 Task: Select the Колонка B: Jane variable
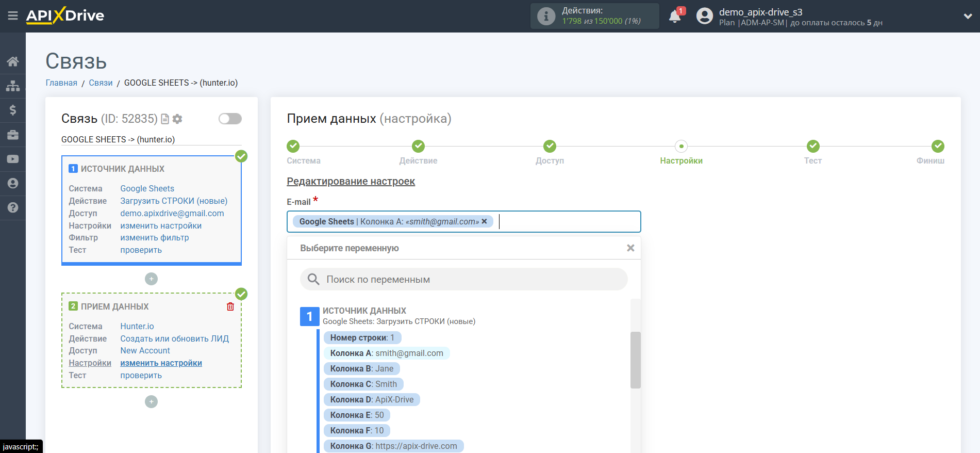click(362, 368)
